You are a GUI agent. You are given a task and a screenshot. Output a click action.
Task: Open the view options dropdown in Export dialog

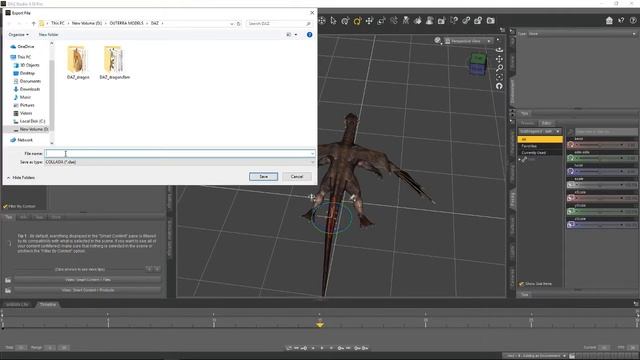[x=296, y=35]
